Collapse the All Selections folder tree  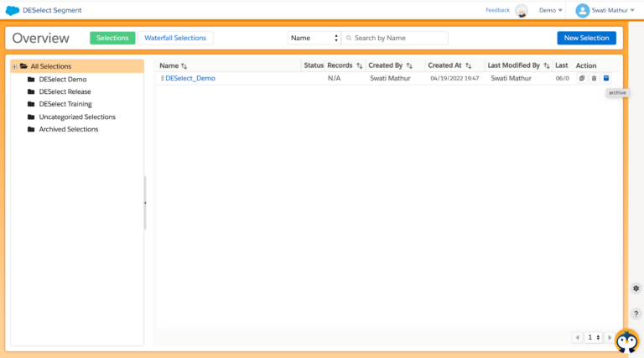pyautogui.click(x=14, y=66)
